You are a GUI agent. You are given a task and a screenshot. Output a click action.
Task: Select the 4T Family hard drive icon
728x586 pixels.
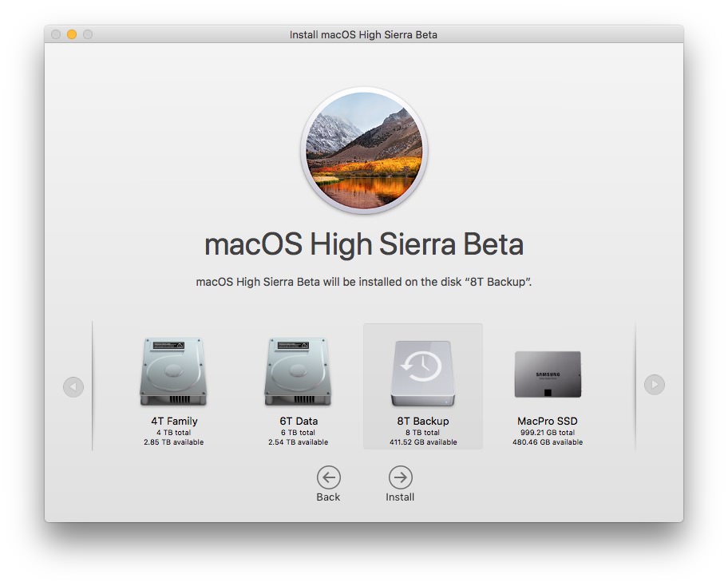point(173,371)
